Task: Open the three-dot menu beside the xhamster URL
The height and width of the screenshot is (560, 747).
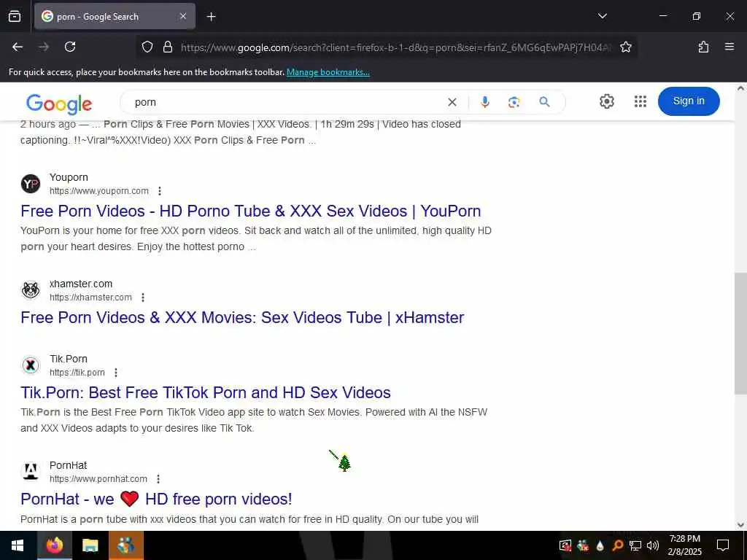Action: tap(143, 297)
